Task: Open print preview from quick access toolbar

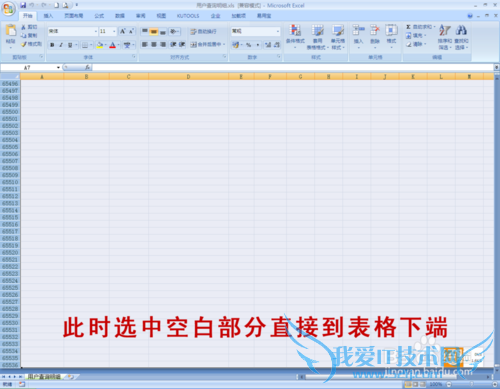Action: coord(66,5)
